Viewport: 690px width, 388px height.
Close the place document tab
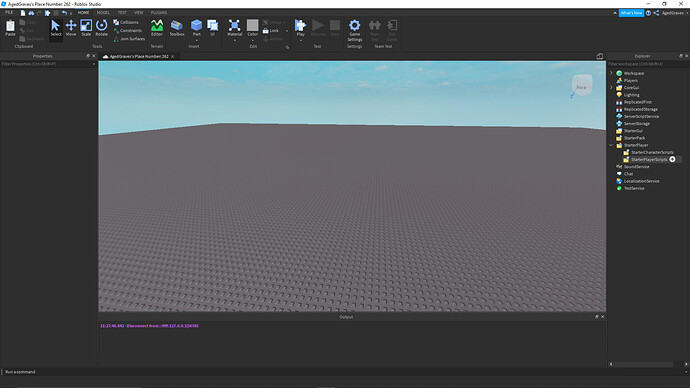(x=172, y=56)
